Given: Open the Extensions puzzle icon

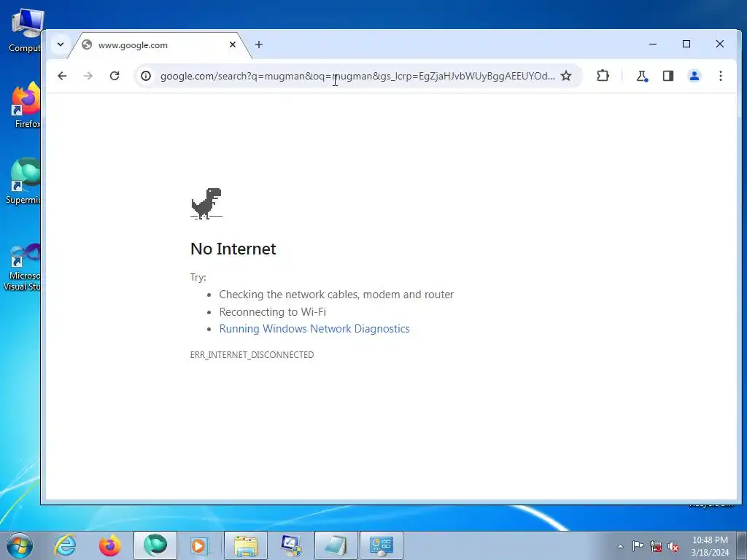Looking at the screenshot, I should tap(603, 76).
